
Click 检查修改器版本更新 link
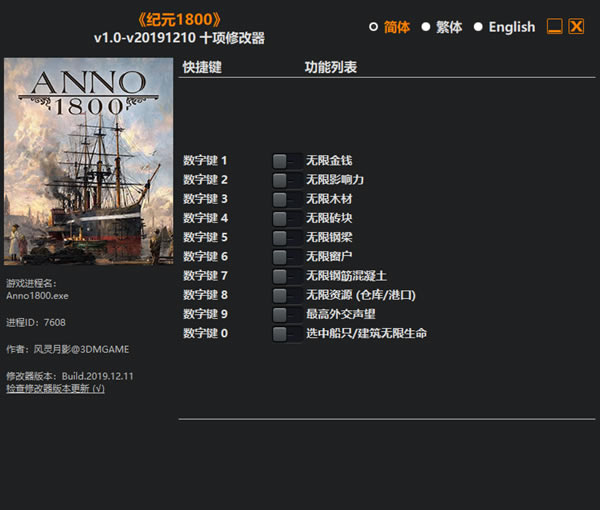click(55, 388)
